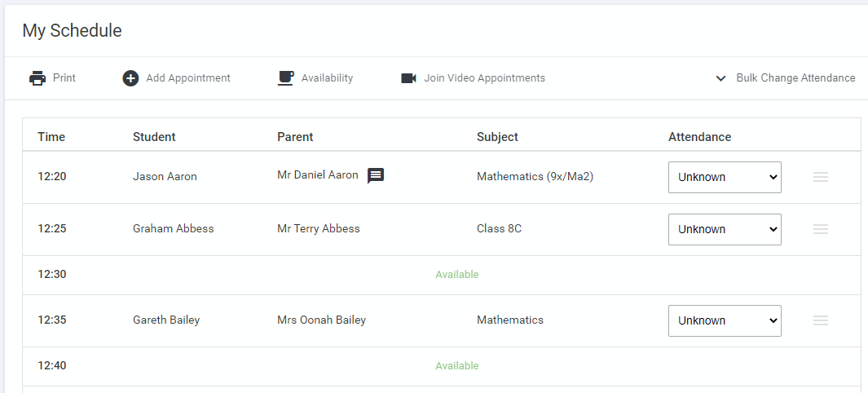This screenshot has width=868, height=393.
Task: Click the printer icon
Action: click(x=37, y=78)
